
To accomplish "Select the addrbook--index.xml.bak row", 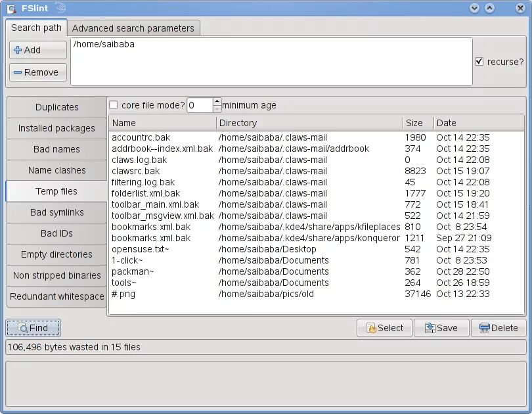I will 316,149.
